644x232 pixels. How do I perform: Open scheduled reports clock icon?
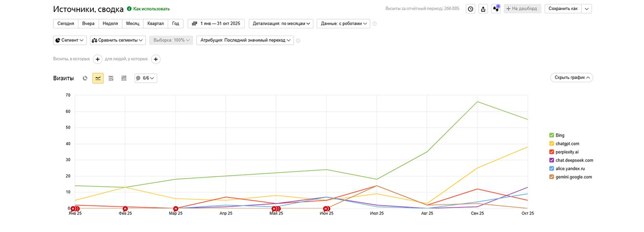pyautogui.click(x=471, y=9)
